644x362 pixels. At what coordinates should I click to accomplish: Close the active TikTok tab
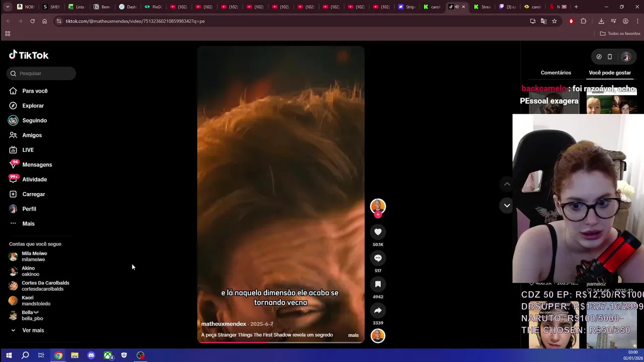pyautogui.click(x=463, y=7)
